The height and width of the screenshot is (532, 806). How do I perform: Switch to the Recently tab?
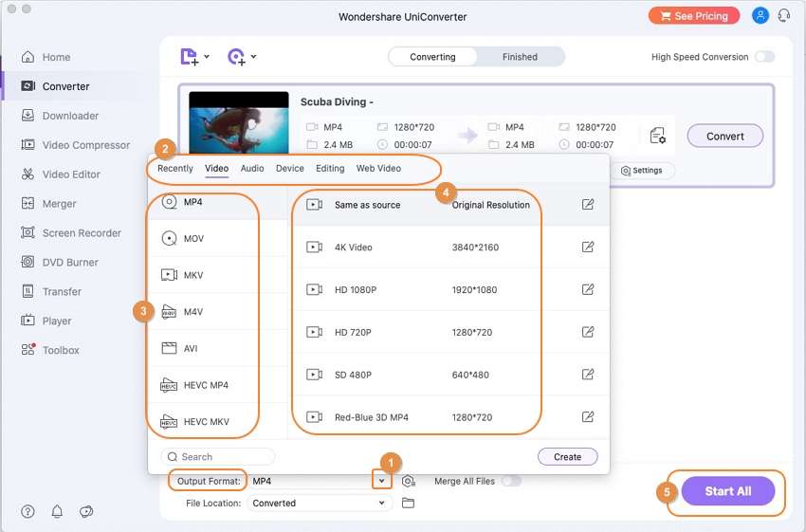coord(175,168)
